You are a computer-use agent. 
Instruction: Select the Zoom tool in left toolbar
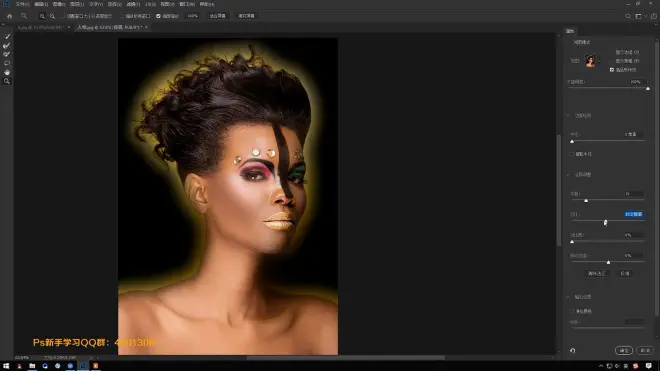point(7,81)
